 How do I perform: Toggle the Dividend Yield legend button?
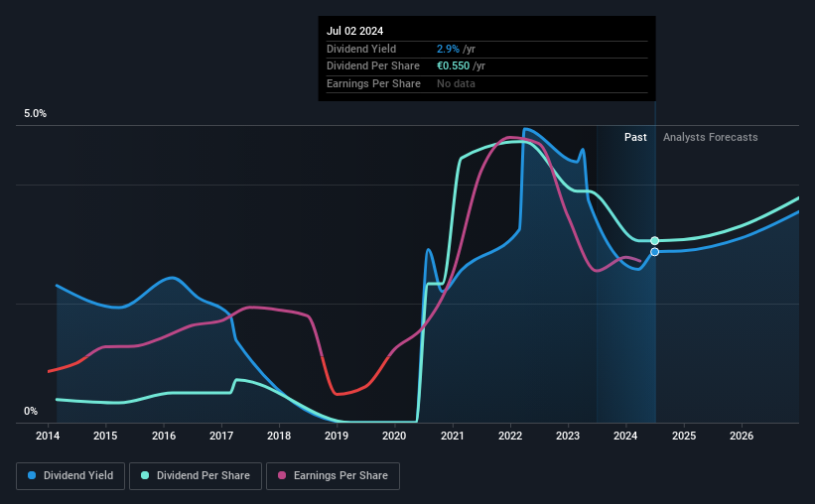pos(70,476)
